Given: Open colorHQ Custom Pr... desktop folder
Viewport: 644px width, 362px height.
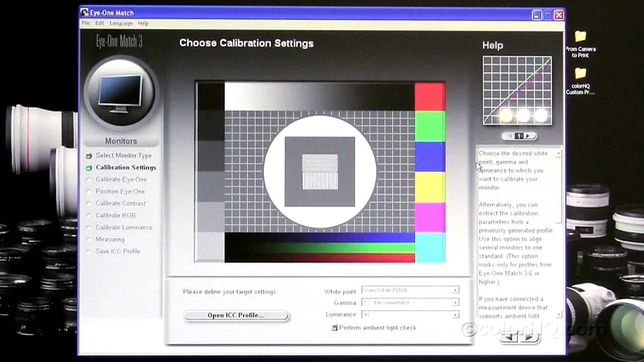Looking at the screenshot, I should tap(581, 81).
